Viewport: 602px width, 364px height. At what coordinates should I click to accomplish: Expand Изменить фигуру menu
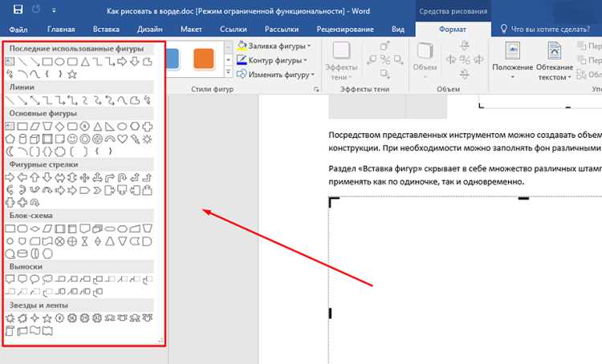click(x=275, y=75)
